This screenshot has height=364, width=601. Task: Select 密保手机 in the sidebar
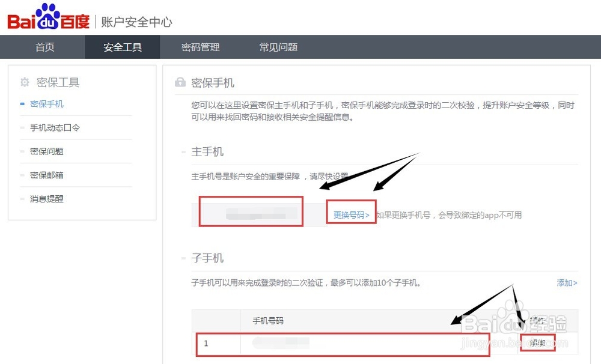coord(47,104)
